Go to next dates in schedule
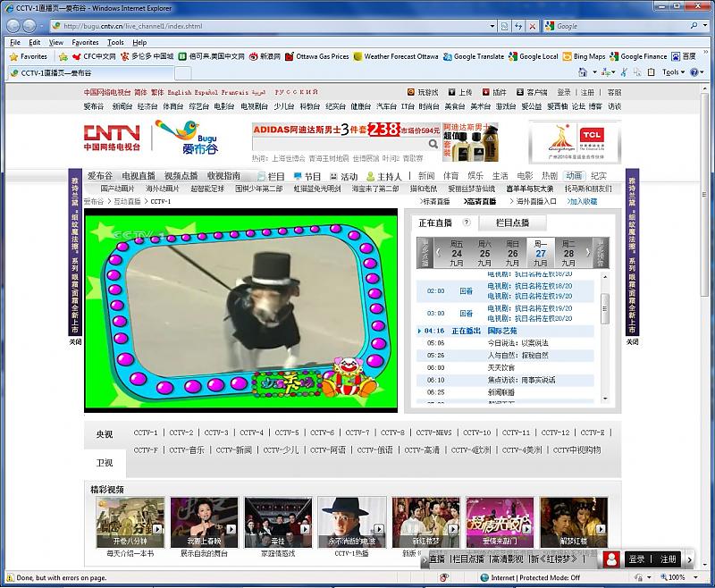715x588 pixels. click(x=587, y=252)
